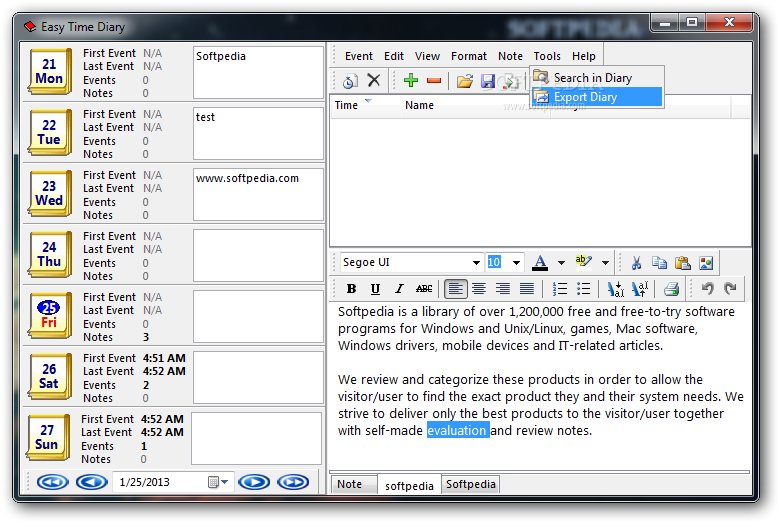Open the 26 Sat calendar page
Image resolution: width=780 pixels, height=523 pixels.
[x=49, y=376]
